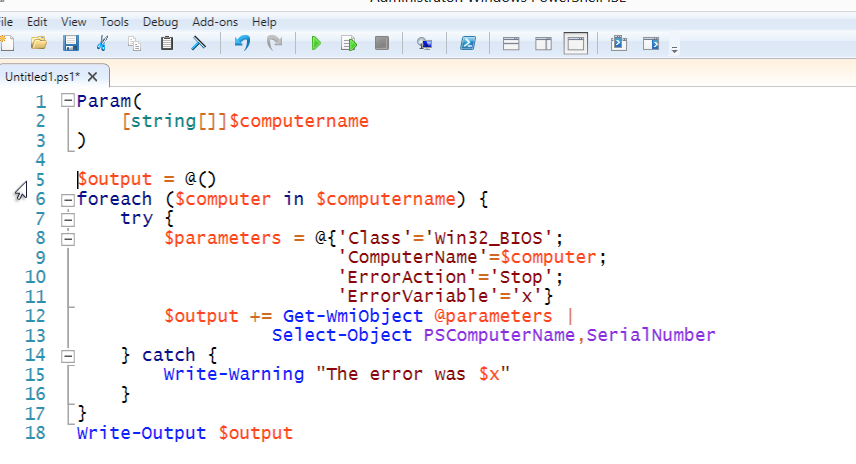Click the Run Selection toolbar icon
Viewport: 856px width, 464px height.
pos(349,43)
